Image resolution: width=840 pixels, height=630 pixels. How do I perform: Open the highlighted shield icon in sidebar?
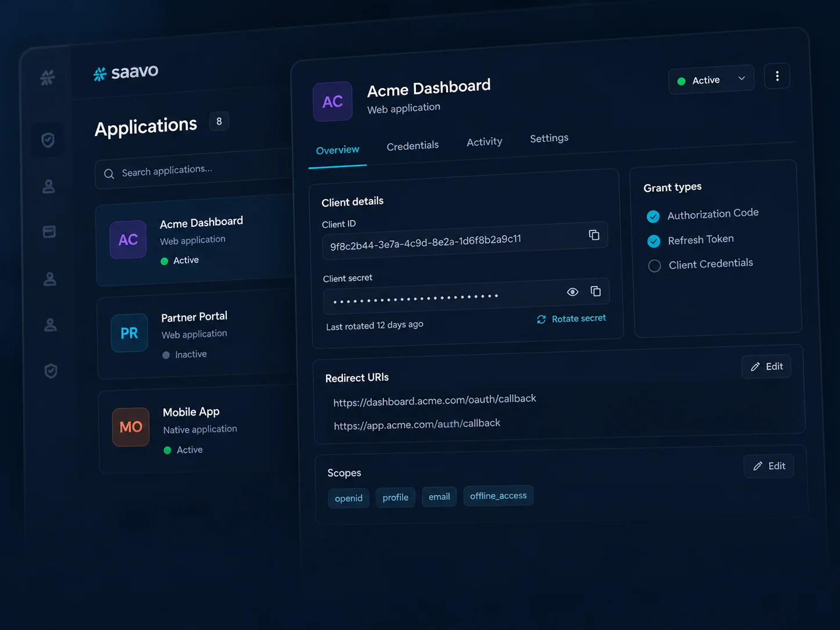click(48, 140)
